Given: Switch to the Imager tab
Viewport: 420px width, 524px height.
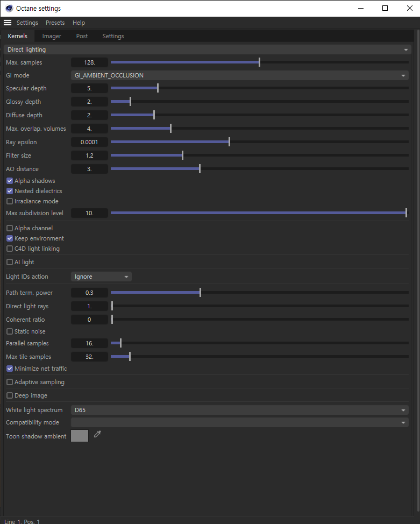Looking at the screenshot, I should click(52, 36).
